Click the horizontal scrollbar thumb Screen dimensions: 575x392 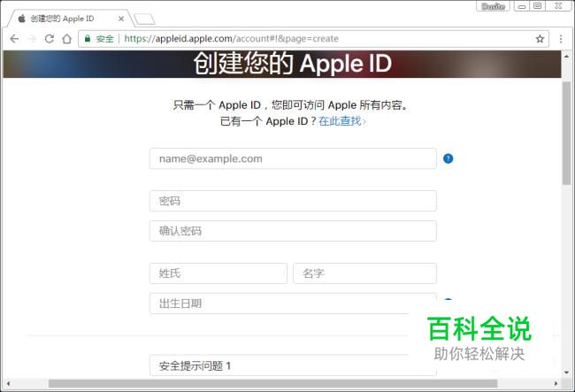272,383
